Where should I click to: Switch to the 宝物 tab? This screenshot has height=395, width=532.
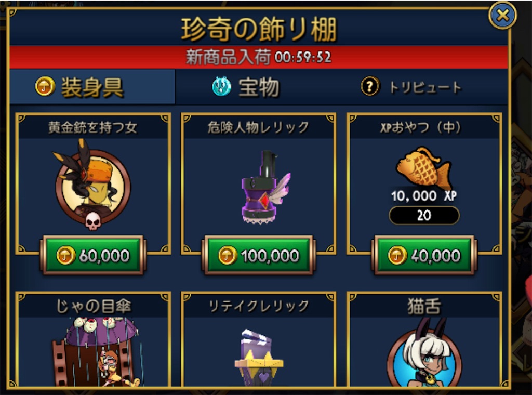[260, 87]
